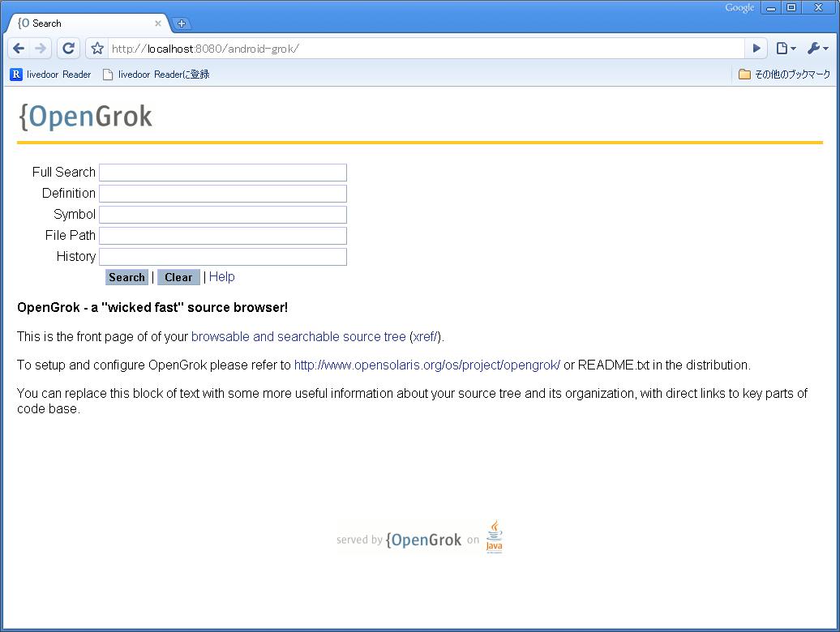The height and width of the screenshot is (632, 840).
Task: Click into the File Path field
Action: [223, 236]
